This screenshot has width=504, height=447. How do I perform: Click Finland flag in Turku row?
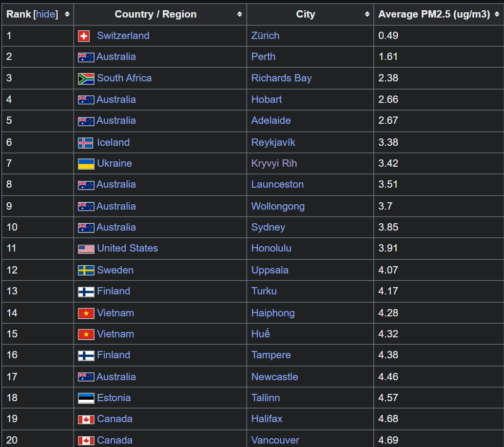(86, 292)
